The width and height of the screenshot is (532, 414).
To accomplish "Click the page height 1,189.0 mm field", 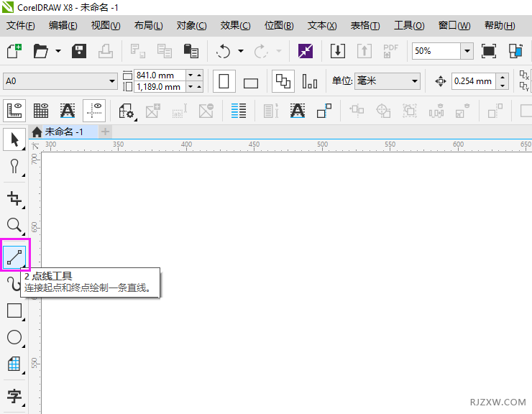I will (x=160, y=86).
